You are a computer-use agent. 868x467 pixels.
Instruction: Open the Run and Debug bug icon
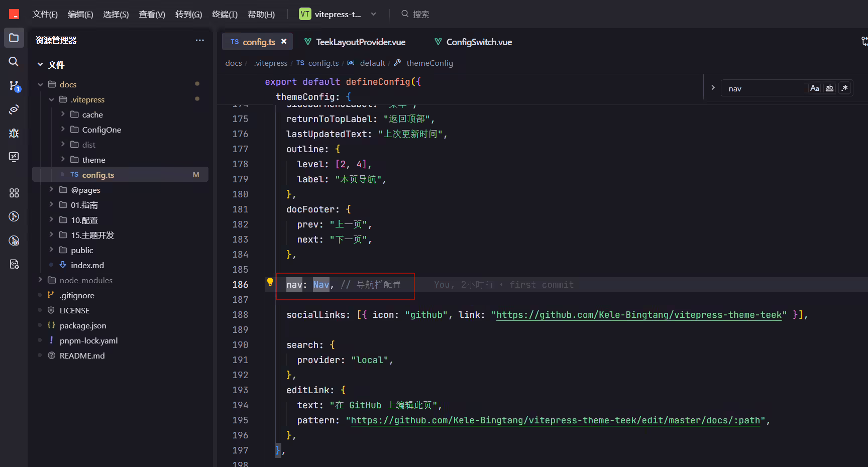[14, 133]
